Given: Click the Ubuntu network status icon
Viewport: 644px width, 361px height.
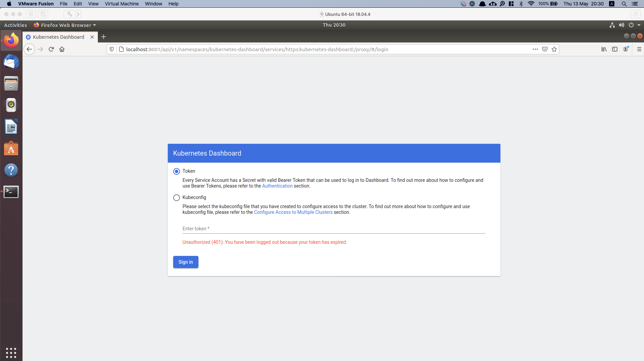Looking at the screenshot, I should click(612, 25).
